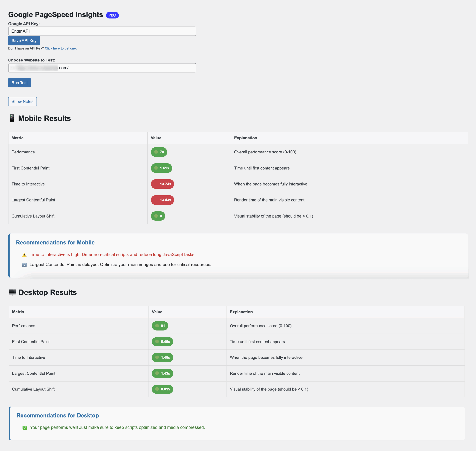Viewport: 476px width, 451px height.
Task: Click the desktop Performance score badge 91
Action: [x=160, y=326]
